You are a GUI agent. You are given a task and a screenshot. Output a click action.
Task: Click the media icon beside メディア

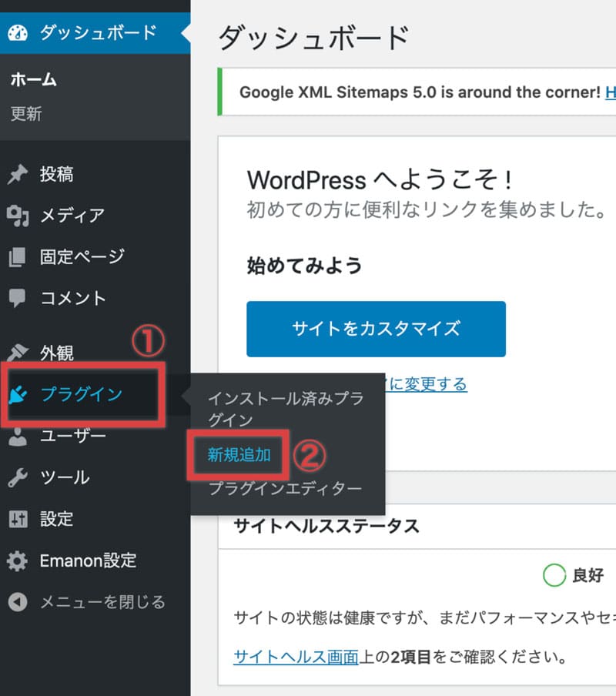coord(18,216)
